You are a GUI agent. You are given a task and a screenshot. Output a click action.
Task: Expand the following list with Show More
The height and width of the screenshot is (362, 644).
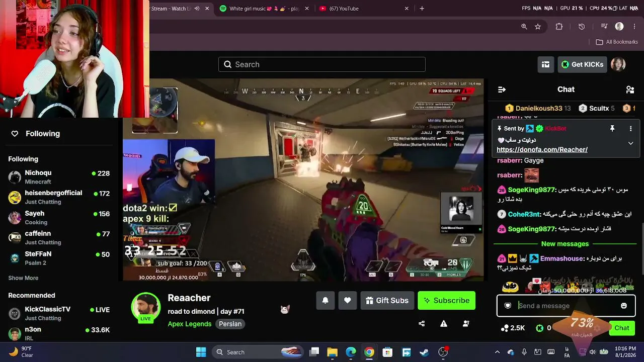coord(23,278)
